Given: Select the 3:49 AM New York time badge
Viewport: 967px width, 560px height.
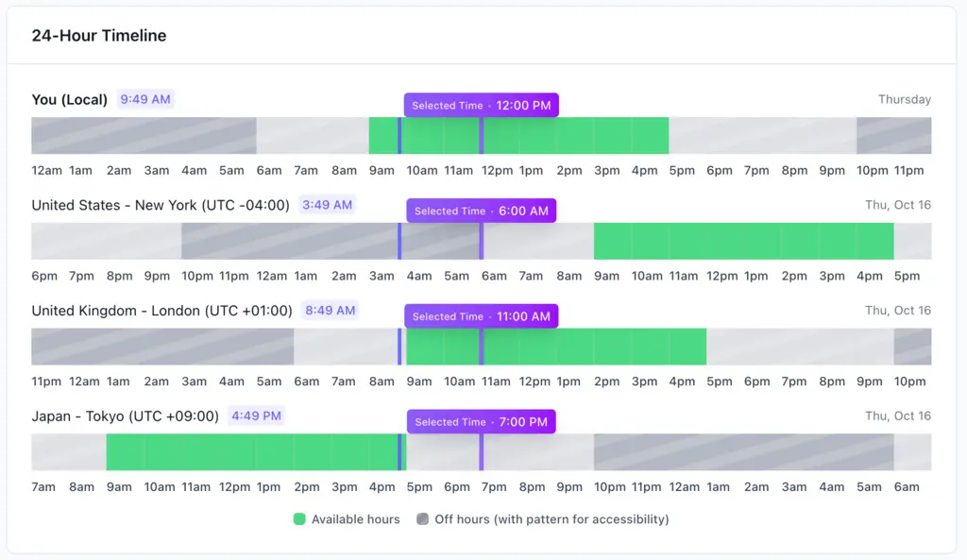Looking at the screenshot, I should 328,205.
